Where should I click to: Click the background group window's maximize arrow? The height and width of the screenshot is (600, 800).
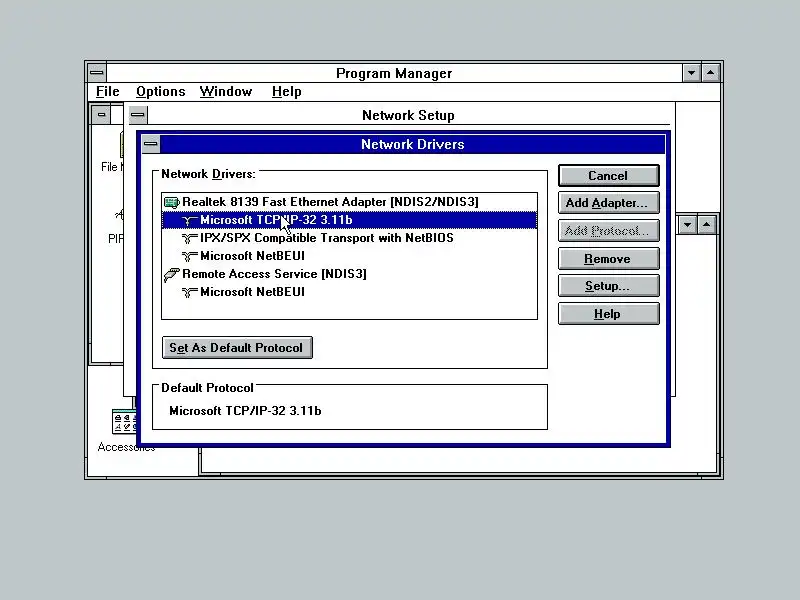[706, 225]
